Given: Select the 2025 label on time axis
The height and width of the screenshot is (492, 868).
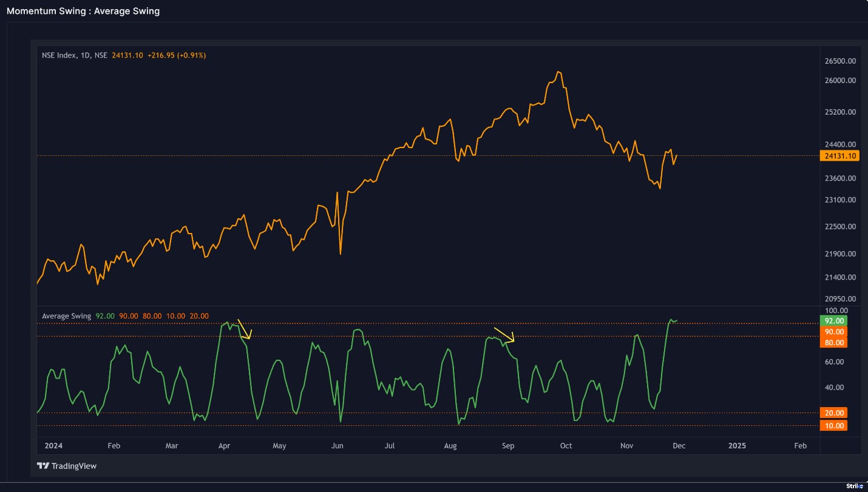Looking at the screenshot, I should (x=737, y=446).
